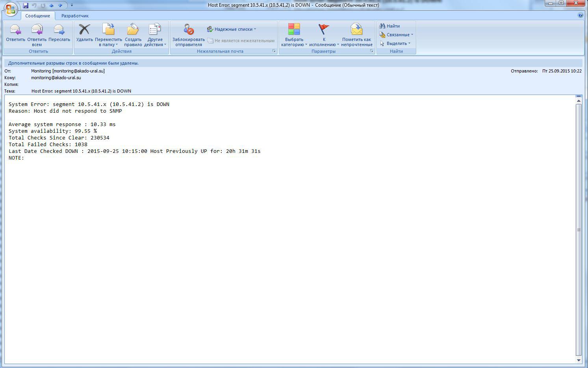Click subject line 'Host Error: segment 10.5.41.x' in header
This screenshot has height=368, width=588.
point(81,91)
